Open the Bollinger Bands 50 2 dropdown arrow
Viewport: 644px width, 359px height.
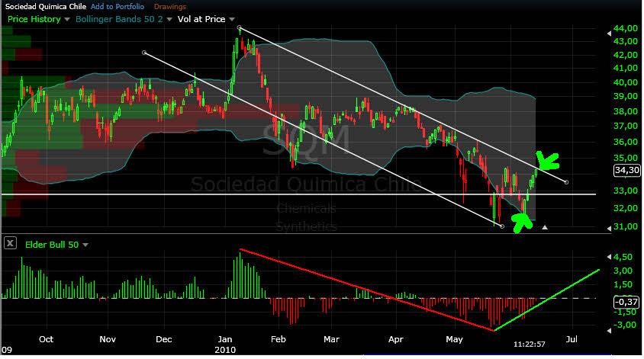point(169,19)
